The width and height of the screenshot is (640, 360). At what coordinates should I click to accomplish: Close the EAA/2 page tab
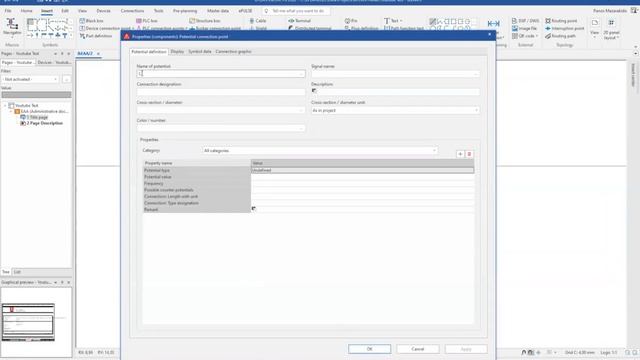click(x=98, y=53)
